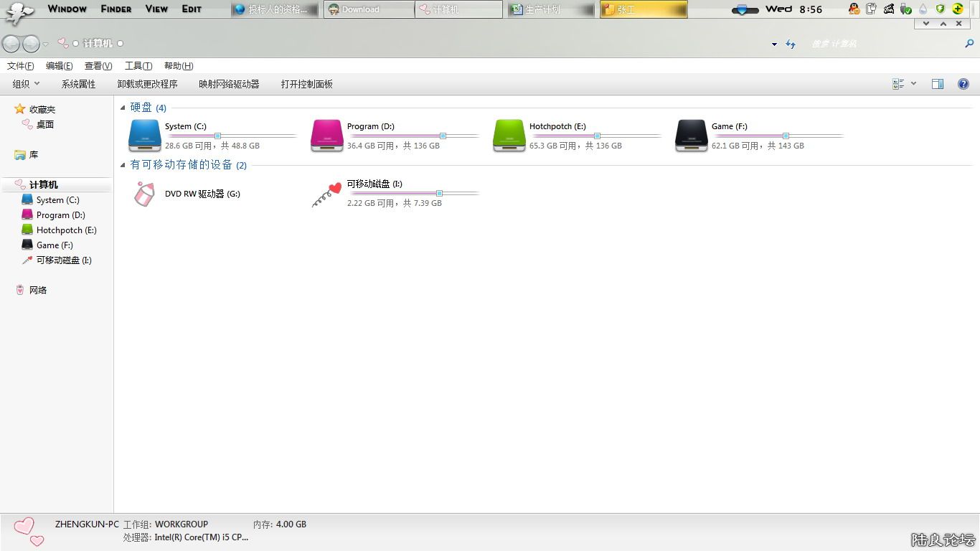This screenshot has width=980, height=551.
Task: Click the System (C:) usage bar
Action: coord(231,136)
